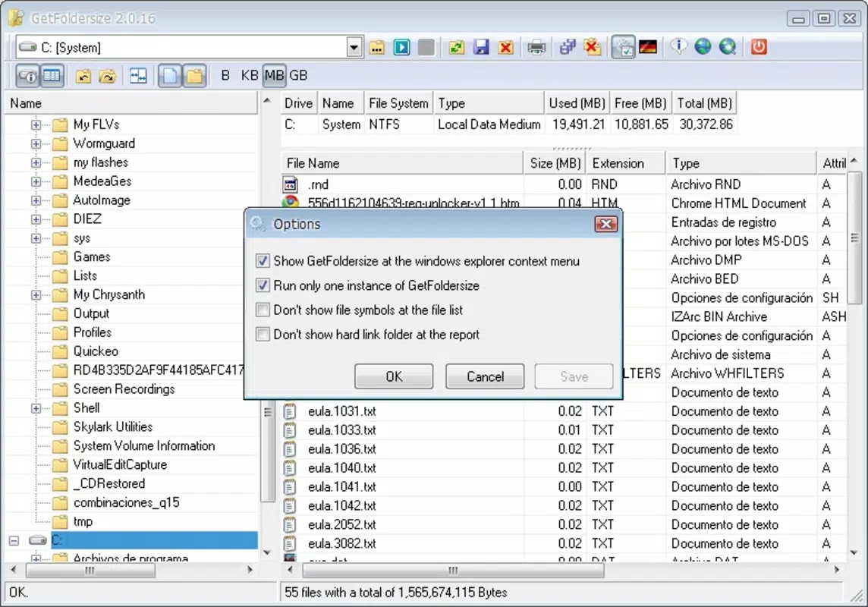The image size is (868, 607).
Task: Click the first globe icon
Action: [x=703, y=48]
